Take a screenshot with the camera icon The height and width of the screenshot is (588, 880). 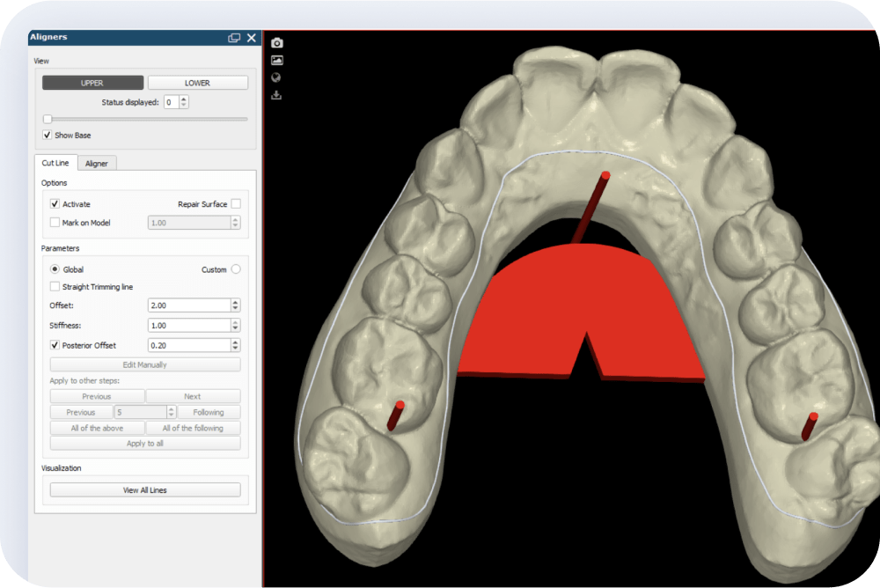(x=276, y=42)
